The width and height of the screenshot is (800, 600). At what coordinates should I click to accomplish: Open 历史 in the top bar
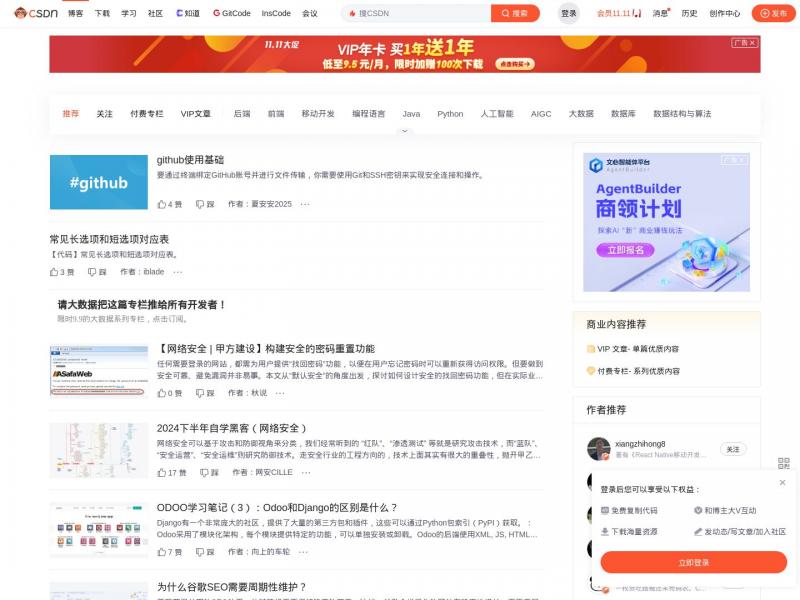(689, 13)
